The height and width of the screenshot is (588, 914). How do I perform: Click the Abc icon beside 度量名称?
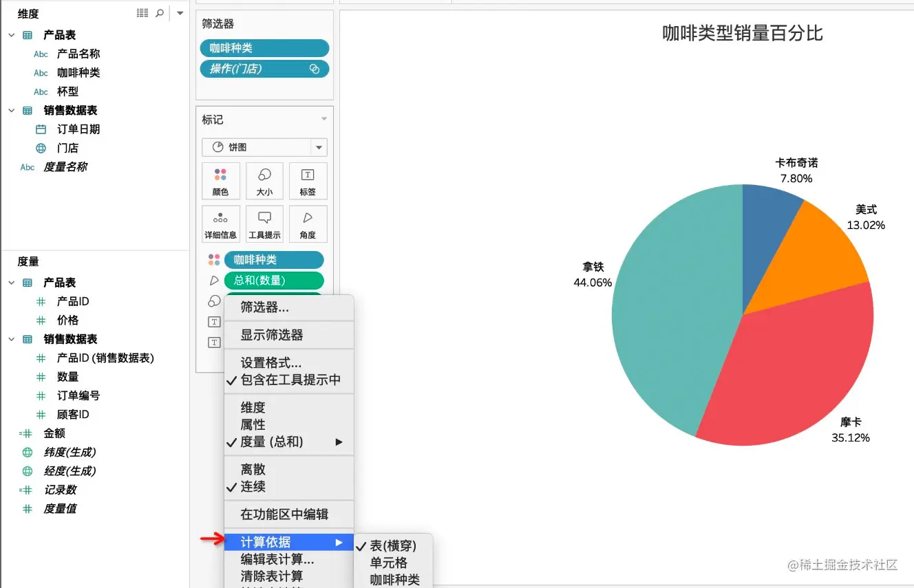28,167
